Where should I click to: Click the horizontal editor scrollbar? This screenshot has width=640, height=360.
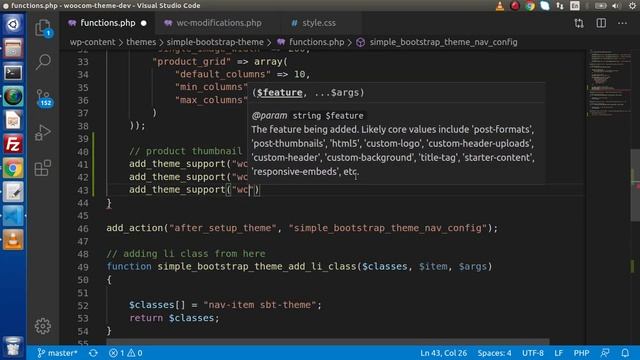tap(328, 341)
